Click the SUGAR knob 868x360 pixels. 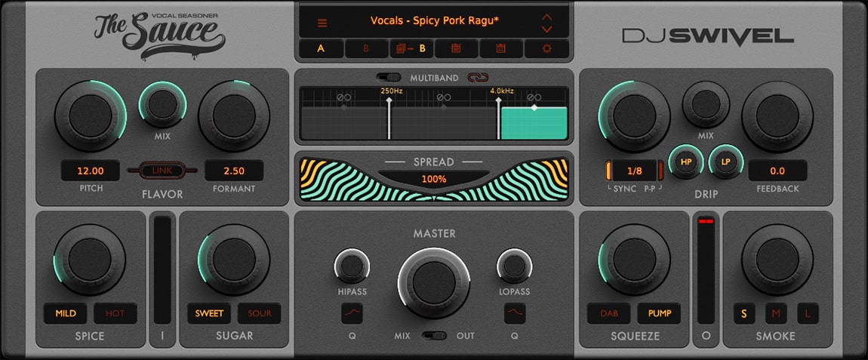click(x=234, y=260)
